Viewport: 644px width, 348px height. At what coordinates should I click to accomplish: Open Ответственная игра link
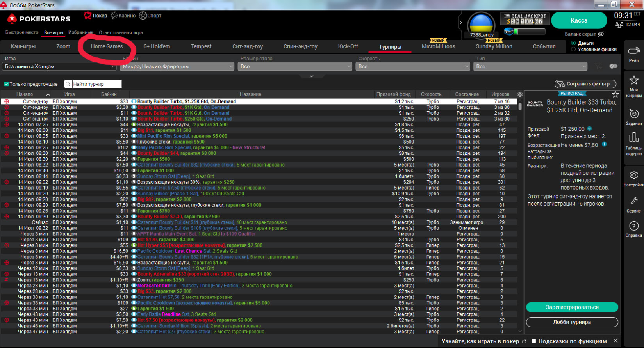(x=121, y=33)
